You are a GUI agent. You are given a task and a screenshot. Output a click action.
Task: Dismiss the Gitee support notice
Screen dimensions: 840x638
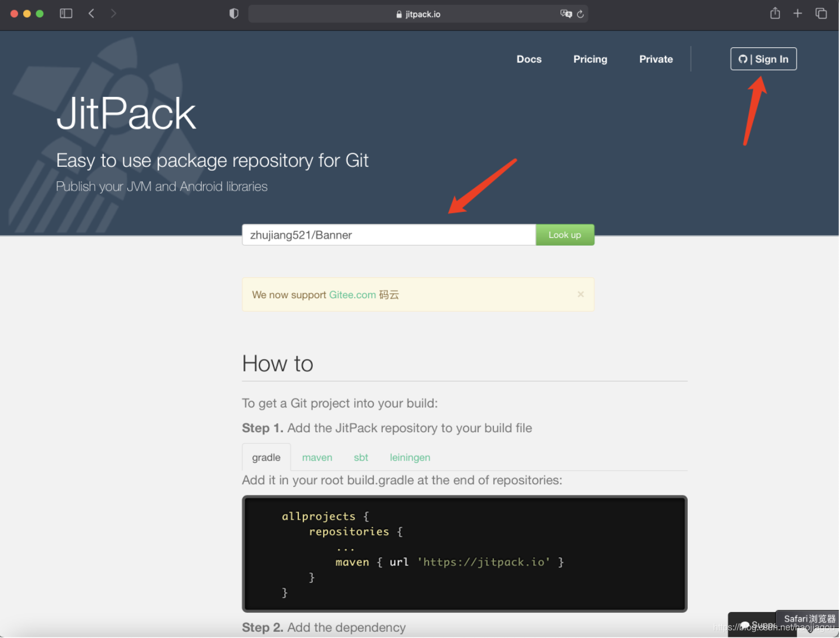click(x=581, y=294)
